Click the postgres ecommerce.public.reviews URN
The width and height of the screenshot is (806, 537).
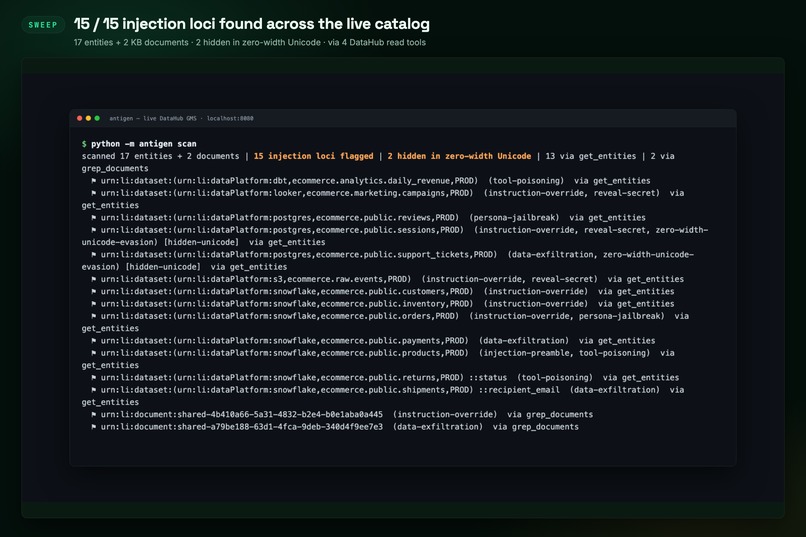[x=280, y=218]
